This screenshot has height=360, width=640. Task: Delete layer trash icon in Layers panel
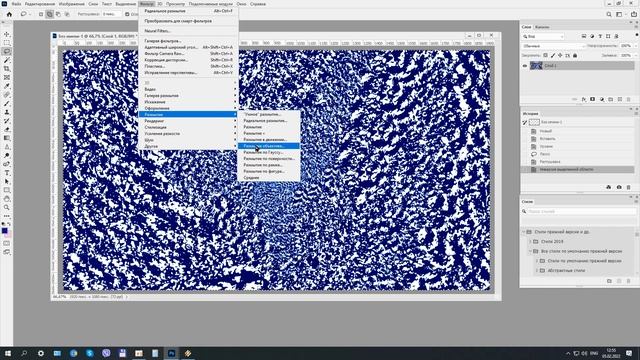[629, 99]
